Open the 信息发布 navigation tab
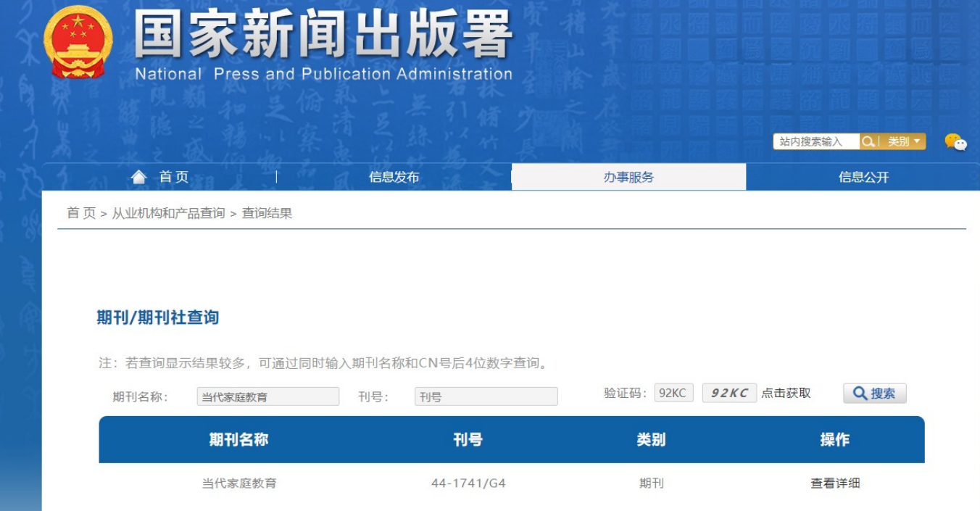This screenshot has width=980, height=511. pyautogui.click(x=394, y=178)
